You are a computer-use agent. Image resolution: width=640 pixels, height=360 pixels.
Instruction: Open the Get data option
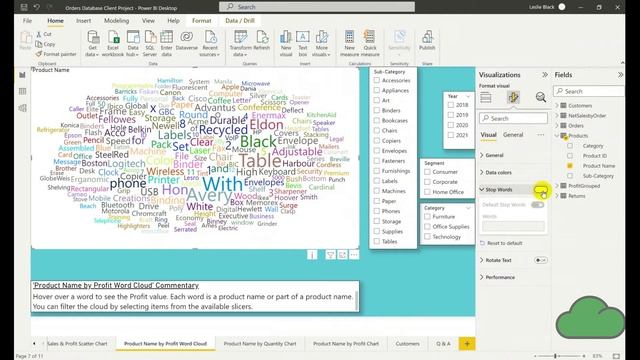93,43
